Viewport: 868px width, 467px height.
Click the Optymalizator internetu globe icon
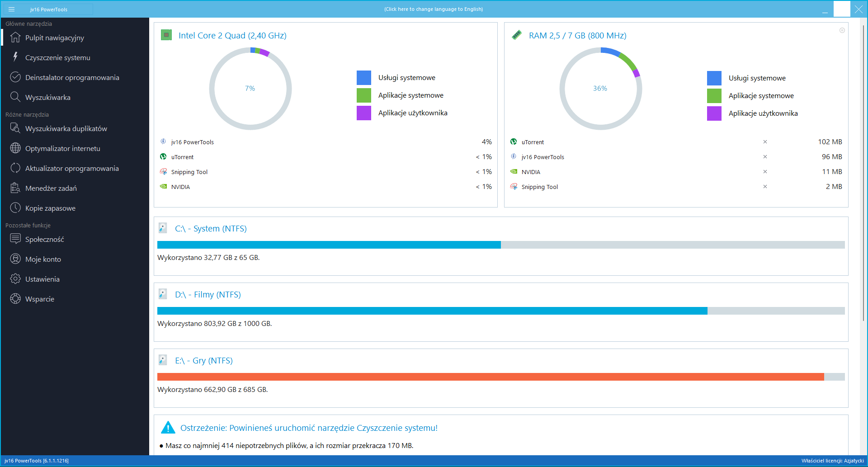coord(15,148)
